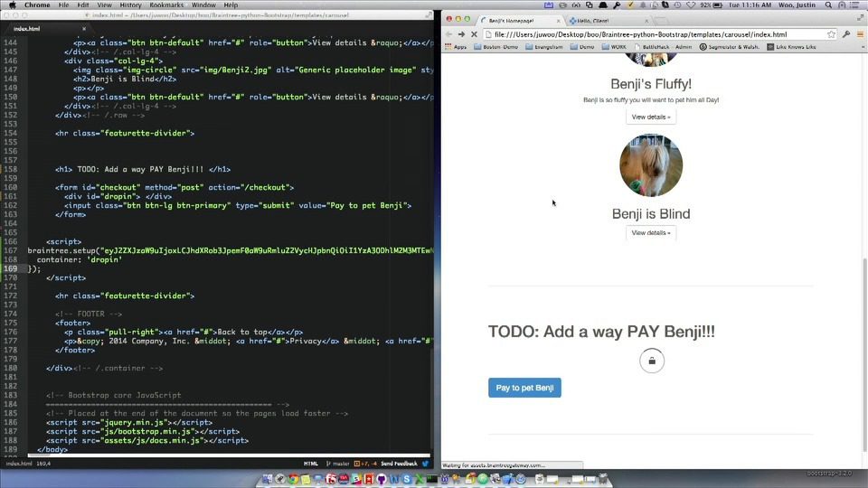Open the Help menu

231,5
